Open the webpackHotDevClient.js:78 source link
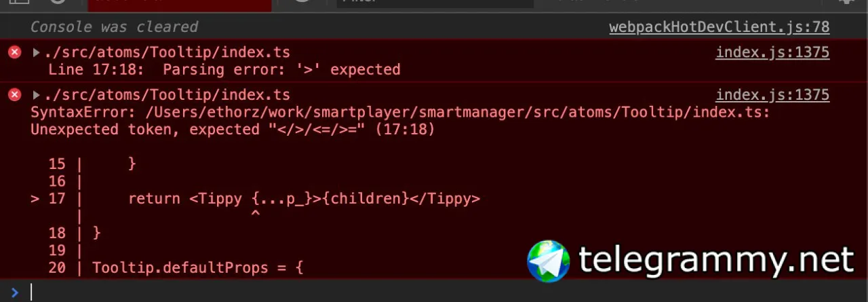The image size is (868, 302). [x=719, y=27]
